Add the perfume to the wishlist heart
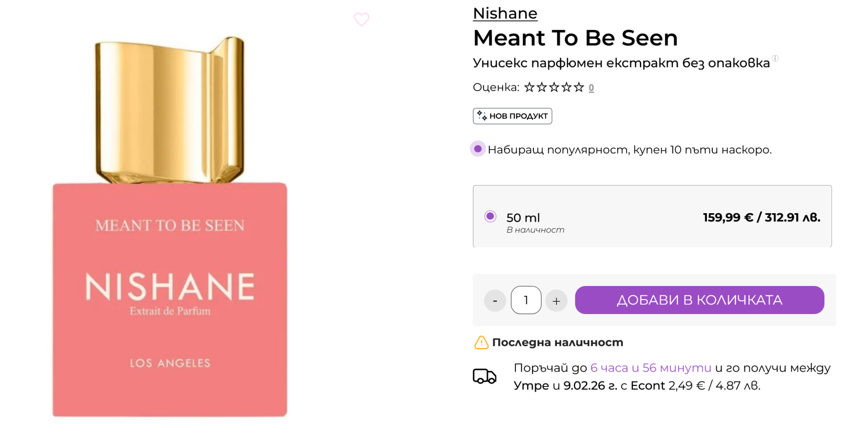The image size is (868, 445). click(361, 19)
